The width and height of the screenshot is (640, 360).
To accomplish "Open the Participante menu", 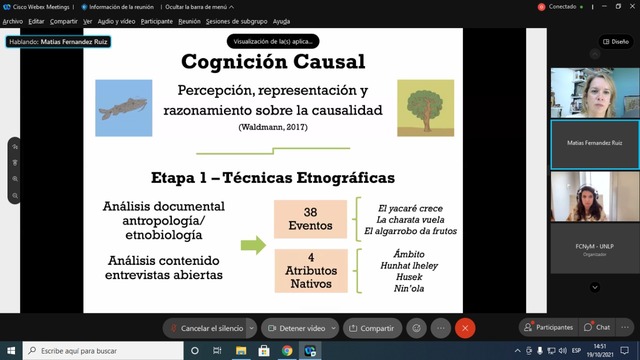I will click(157, 21).
